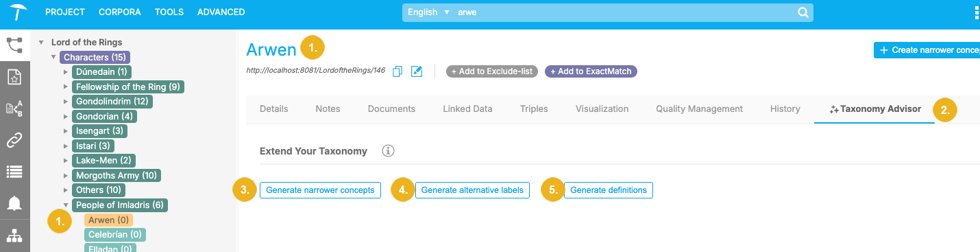This screenshot has width=980, height=252.
Task: Switch to the Quality Management tab
Action: point(699,109)
